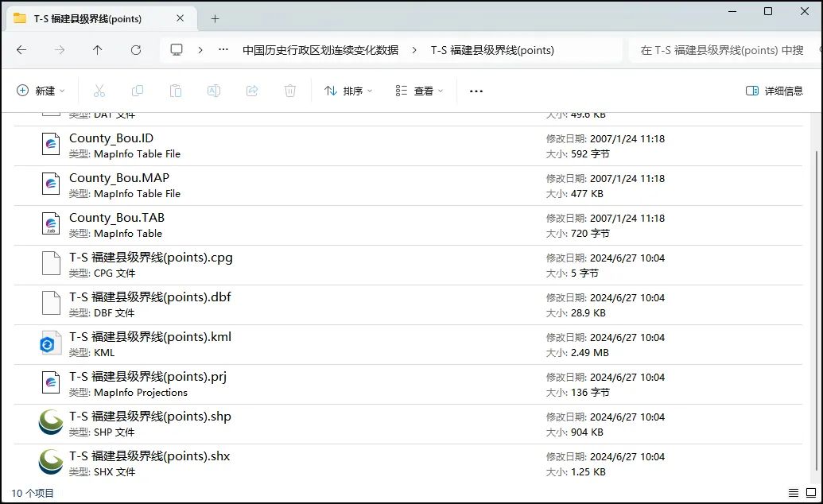Select the County_Bou.MAP file icon
Viewport: 823px width, 504px height.
pyautogui.click(x=51, y=183)
